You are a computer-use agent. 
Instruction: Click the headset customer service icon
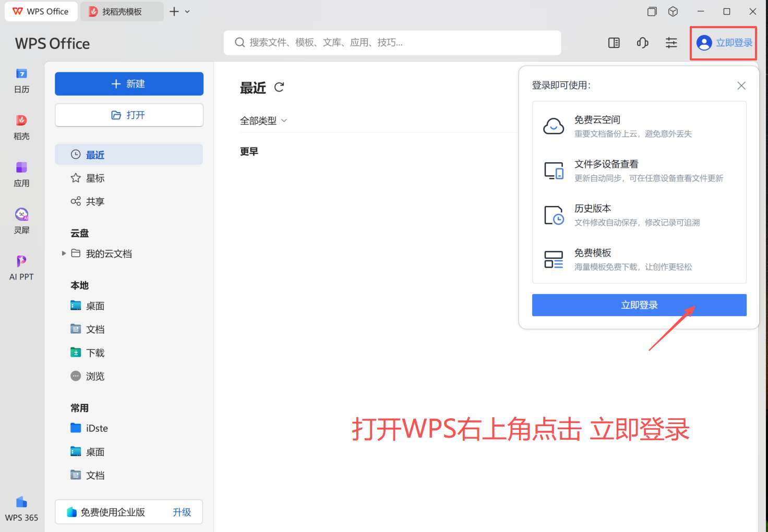coord(642,43)
